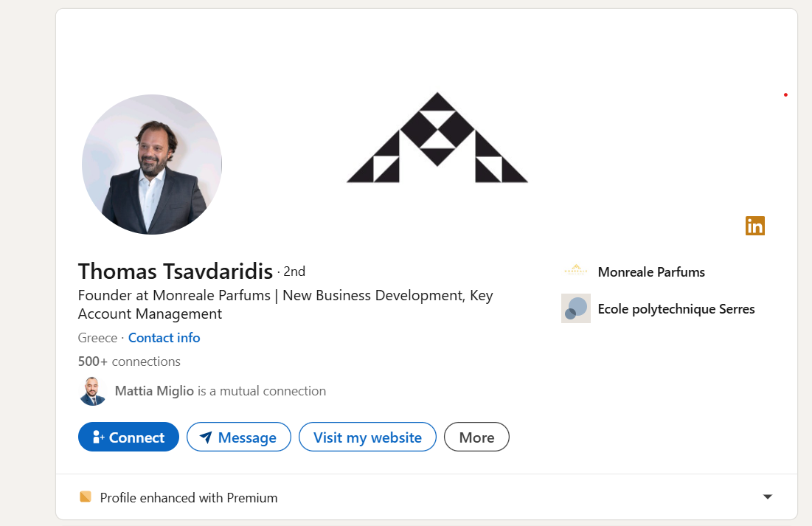The height and width of the screenshot is (526, 812).
Task: Show the 500+ connections list
Action: click(x=129, y=361)
